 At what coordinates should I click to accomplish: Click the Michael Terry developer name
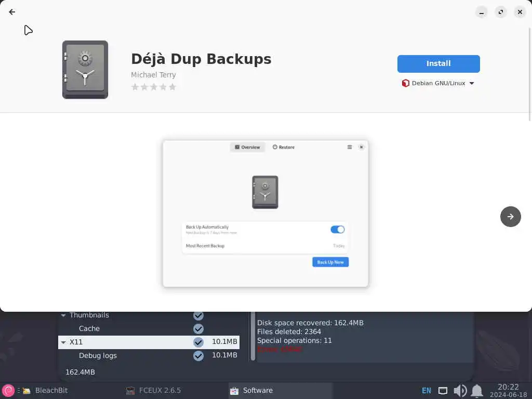tap(153, 75)
